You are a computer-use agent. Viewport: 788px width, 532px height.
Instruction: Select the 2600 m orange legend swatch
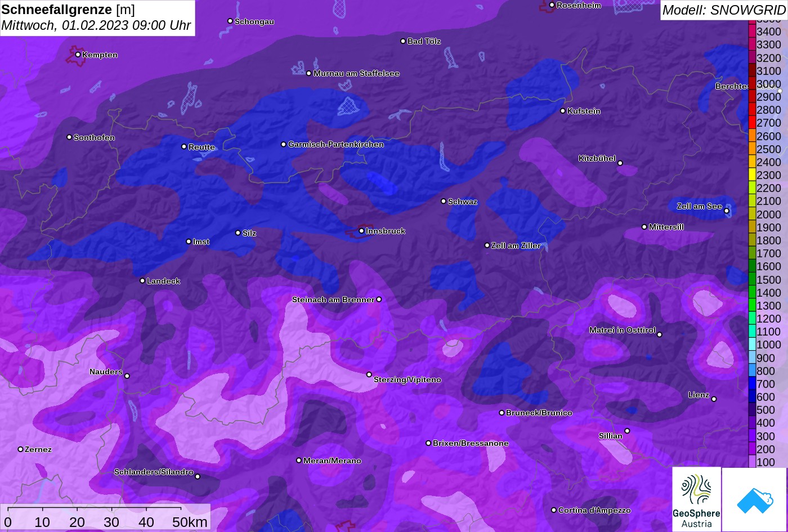752,136
